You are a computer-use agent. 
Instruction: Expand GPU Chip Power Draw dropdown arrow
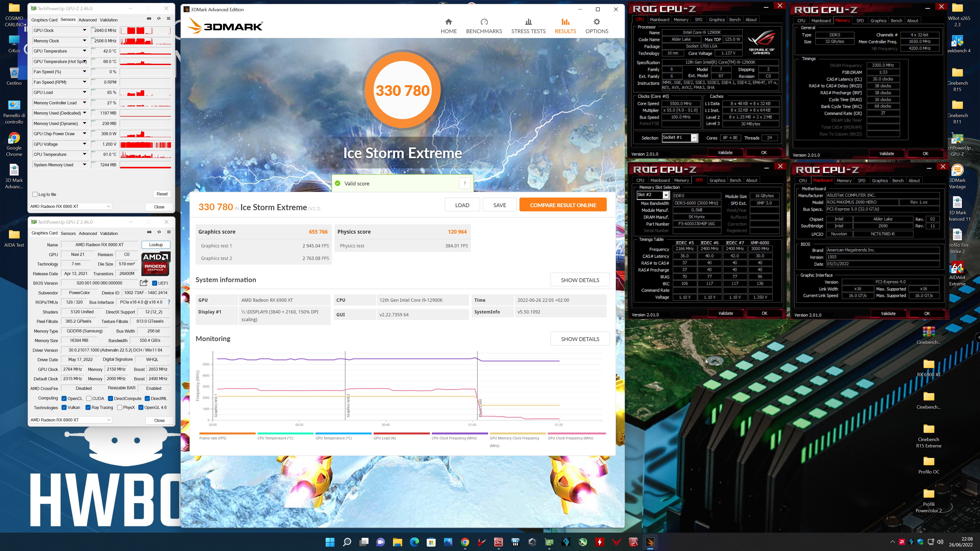tap(84, 134)
